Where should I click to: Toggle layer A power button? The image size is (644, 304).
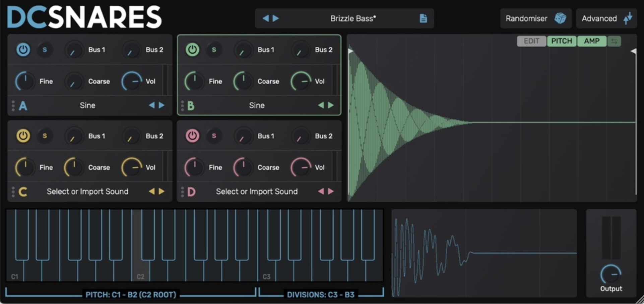[x=23, y=50]
